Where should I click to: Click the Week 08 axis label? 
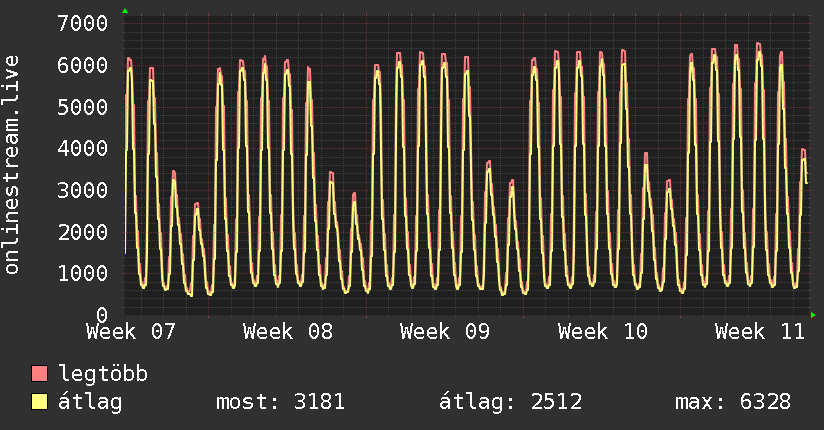287,332
